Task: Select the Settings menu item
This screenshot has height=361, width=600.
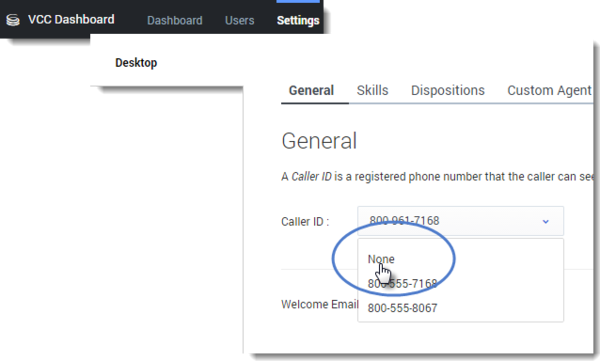Action: click(x=298, y=20)
